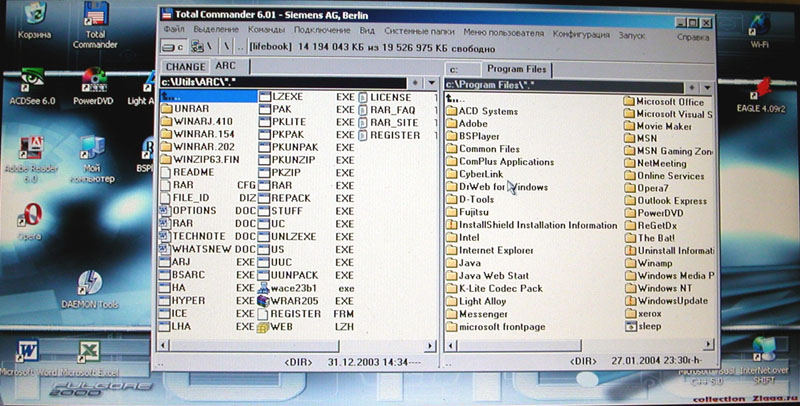Launch PowerDVD desktop shortcut
This screenshot has width=800, height=406.
coord(93,87)
